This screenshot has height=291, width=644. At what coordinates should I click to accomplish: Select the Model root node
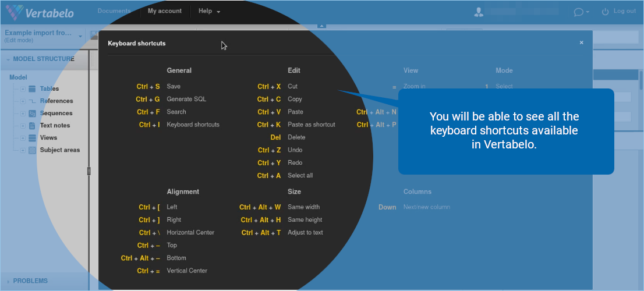point(18,77)
